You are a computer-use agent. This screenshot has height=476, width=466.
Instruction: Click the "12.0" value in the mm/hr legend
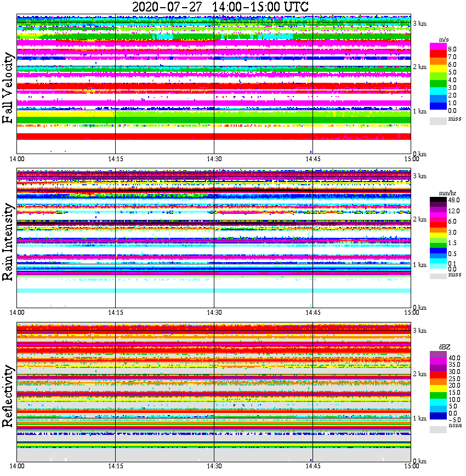tap(454, 211)
